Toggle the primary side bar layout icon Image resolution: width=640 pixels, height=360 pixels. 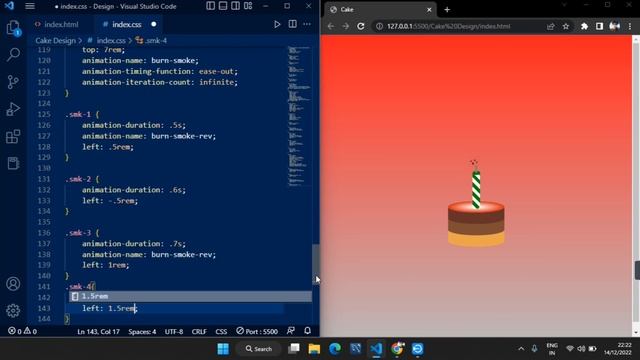(x=210, y=6)
